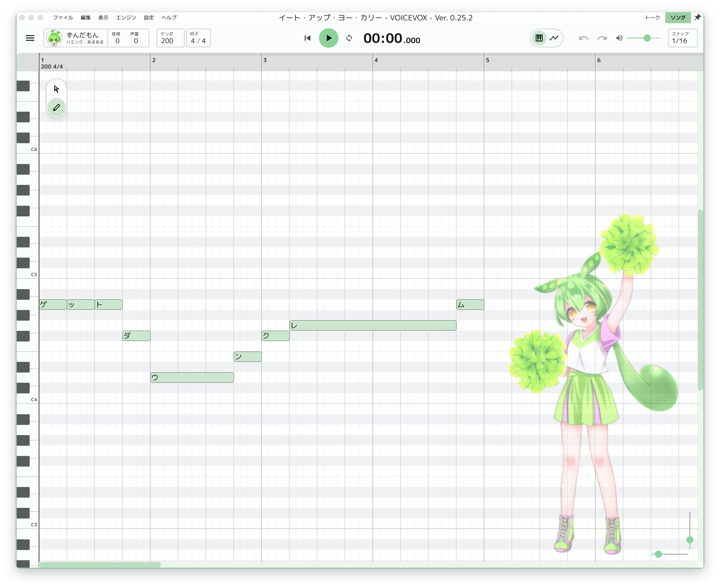
Task: Jump back to the song start
Action: point(307,38)
